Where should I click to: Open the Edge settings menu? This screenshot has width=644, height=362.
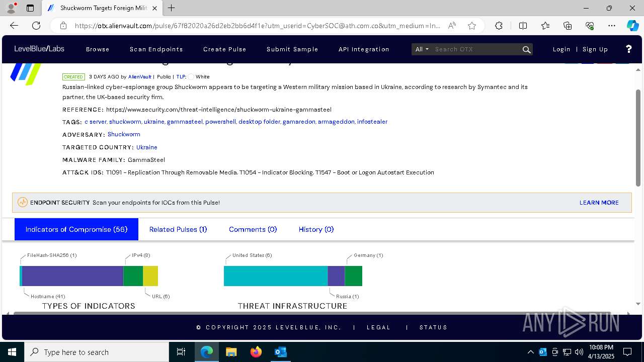[612, 26]
